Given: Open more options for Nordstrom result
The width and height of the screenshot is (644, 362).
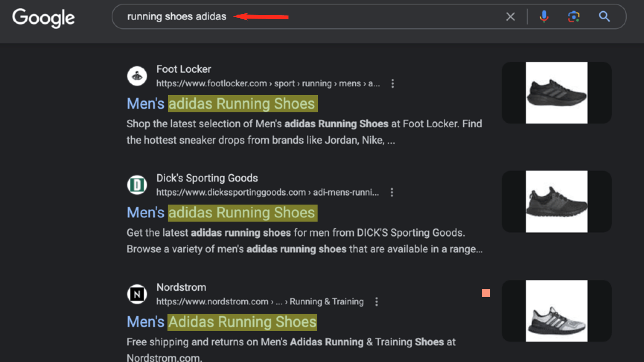Looking at the screenshot, I should (376, 301).
